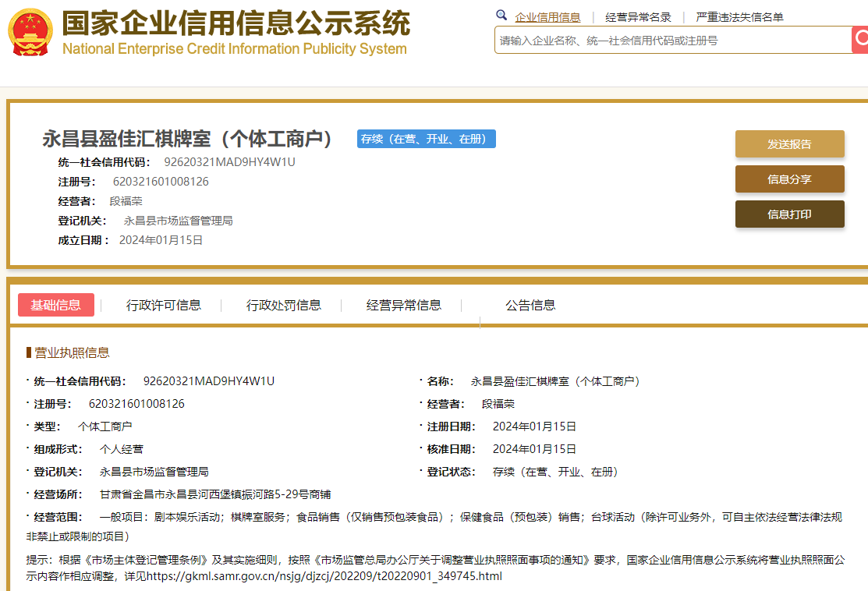
Task: Click the 经营范围 description text
Action: [x=434, y=526]
